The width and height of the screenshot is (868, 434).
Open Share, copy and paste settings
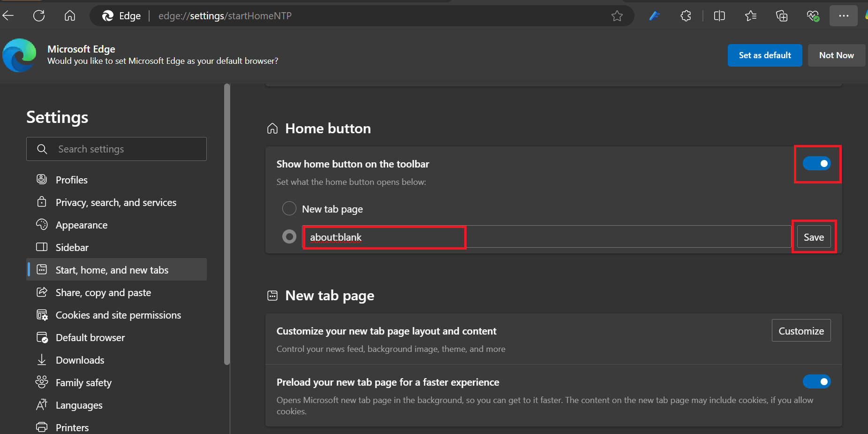(116, 292)
